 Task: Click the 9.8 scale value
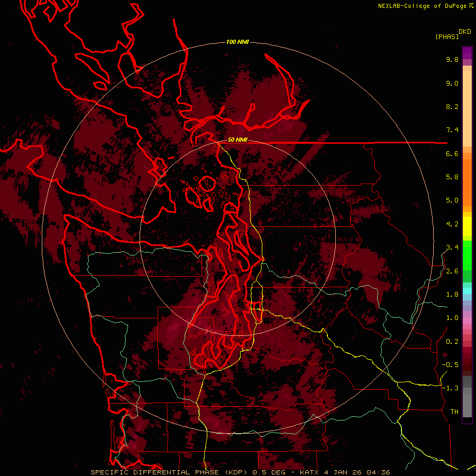click(x=452, y=59)
